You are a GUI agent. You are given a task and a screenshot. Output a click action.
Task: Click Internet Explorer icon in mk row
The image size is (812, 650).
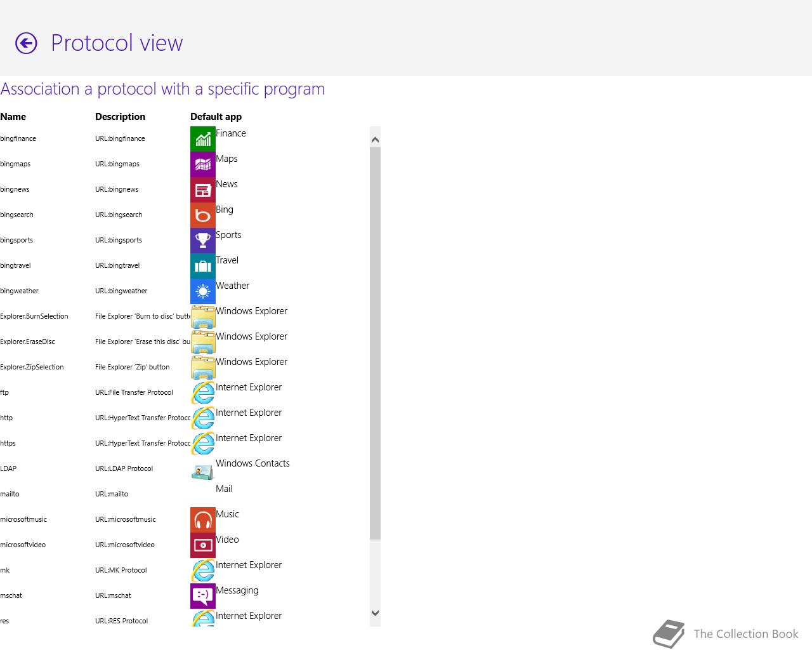pos(203,571)
